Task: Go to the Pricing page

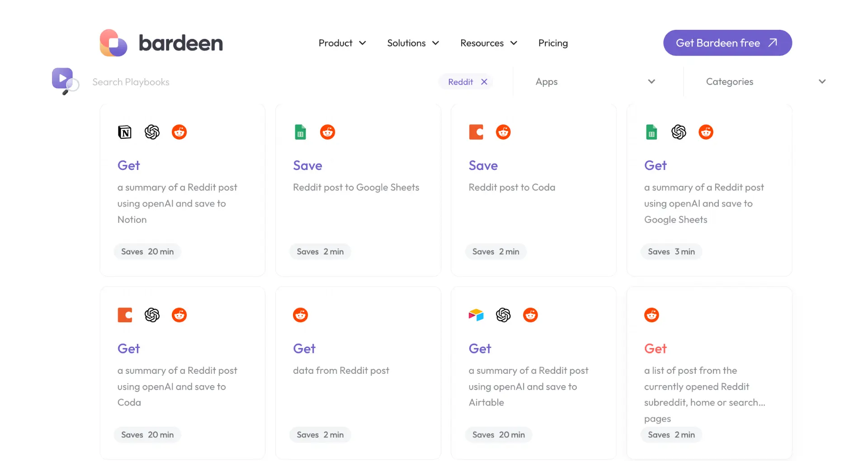Action: click(553, 43)
